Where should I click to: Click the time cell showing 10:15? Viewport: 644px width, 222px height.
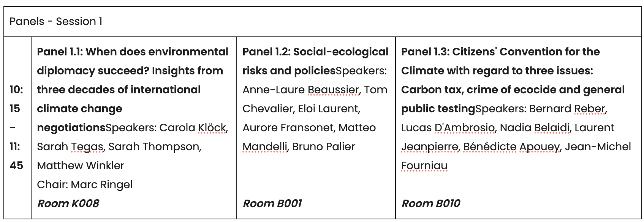click(16, 99)
